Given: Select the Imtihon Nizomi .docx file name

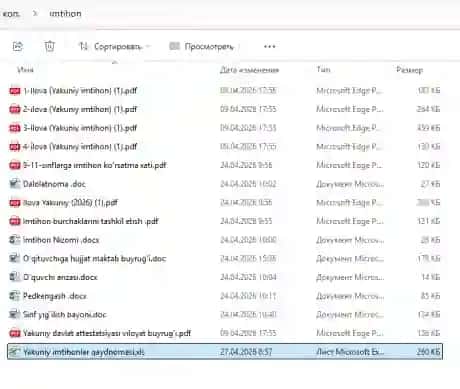Looking at the screenshot, I should 61,240.
